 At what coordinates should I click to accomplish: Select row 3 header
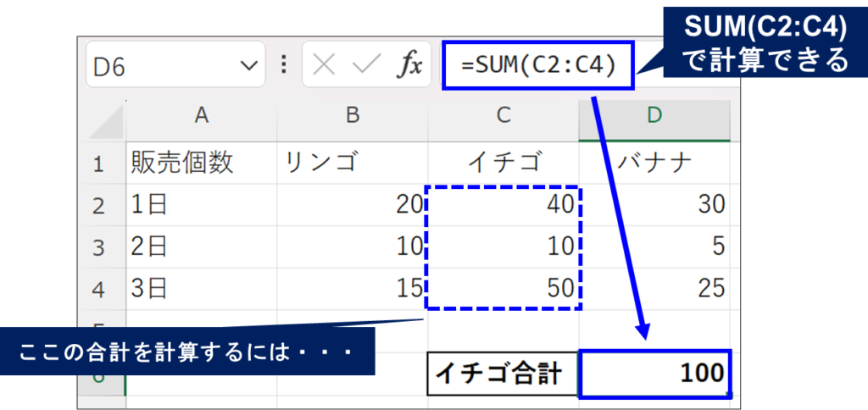click(99, 247)
